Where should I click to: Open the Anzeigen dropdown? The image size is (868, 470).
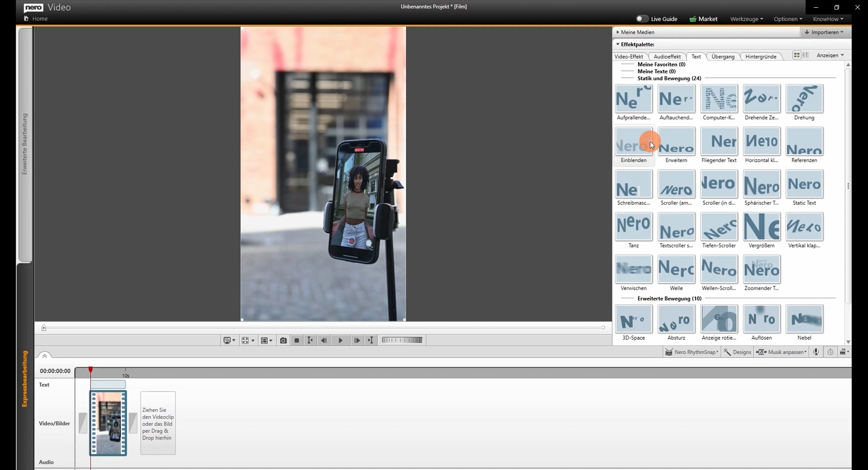pyautogui.click(x=830, y=55)
